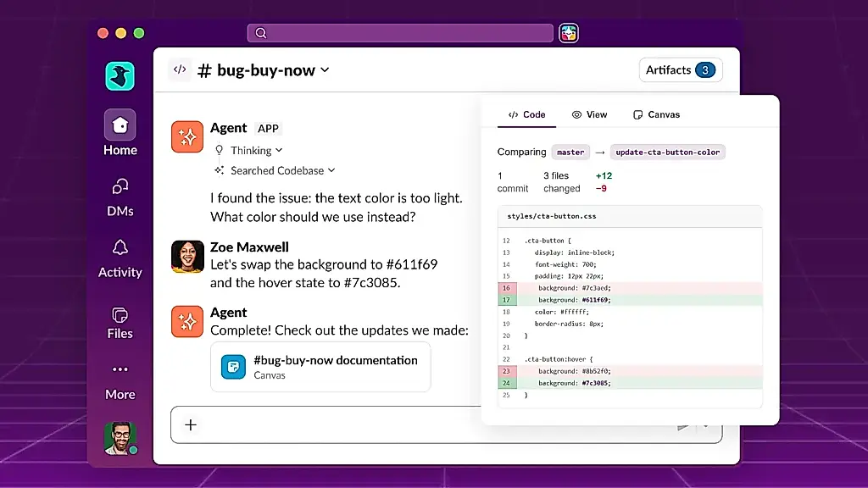Click the −9 deletions count

click(x=601, y=189)
